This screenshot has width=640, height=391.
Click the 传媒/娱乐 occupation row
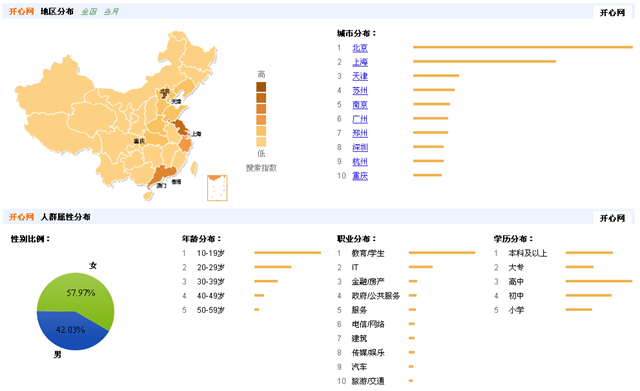[376, 353]
